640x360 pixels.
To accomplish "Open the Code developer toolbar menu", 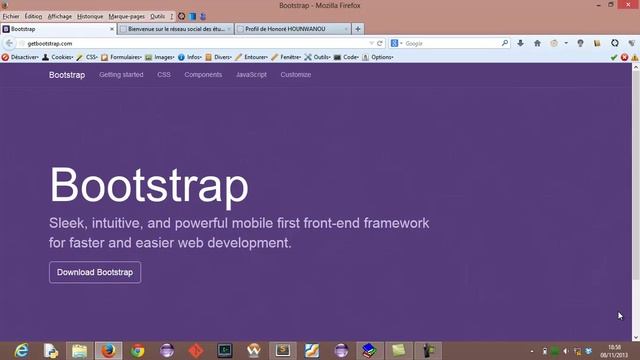I will (x=346, y=57).
